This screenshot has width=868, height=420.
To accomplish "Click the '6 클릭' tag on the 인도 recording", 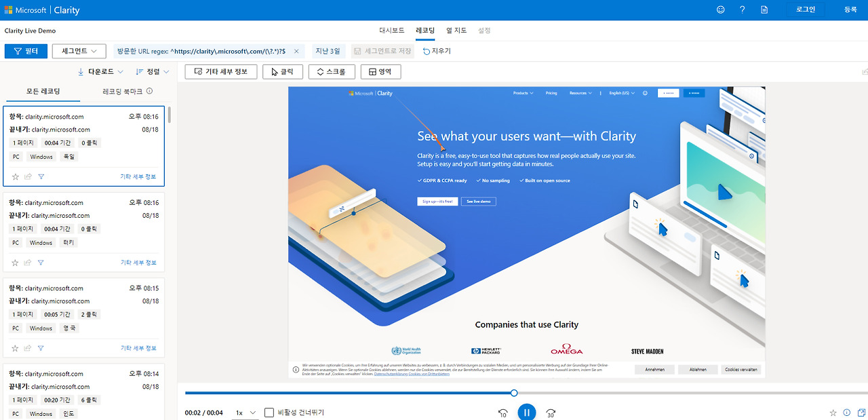I will click(89, 400).
